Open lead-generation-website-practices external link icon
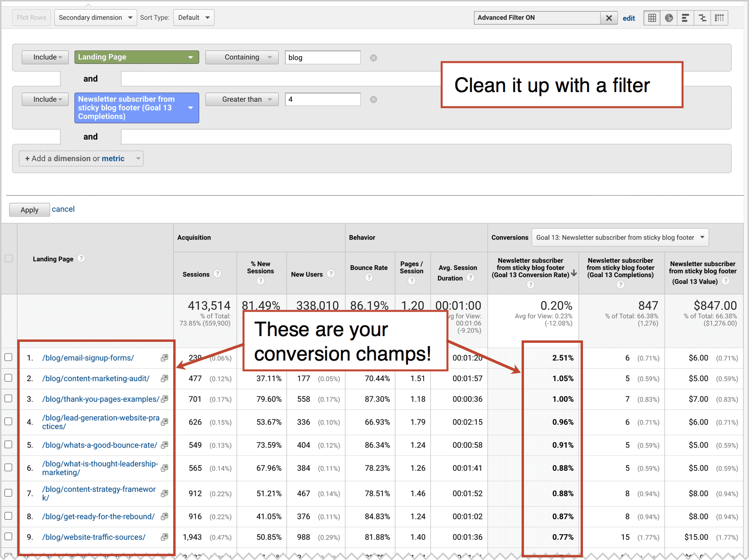The width and height of the screenshot is (749, 560). point(165,422)
